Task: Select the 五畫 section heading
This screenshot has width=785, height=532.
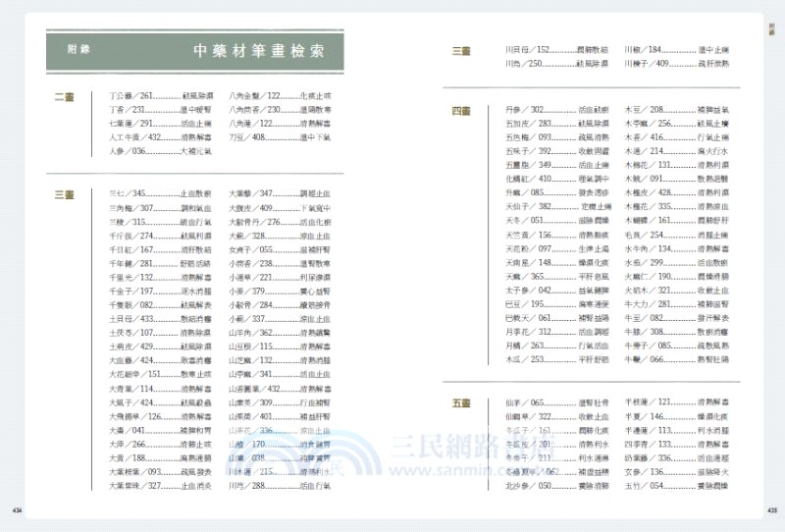Action: click(461, 402)
